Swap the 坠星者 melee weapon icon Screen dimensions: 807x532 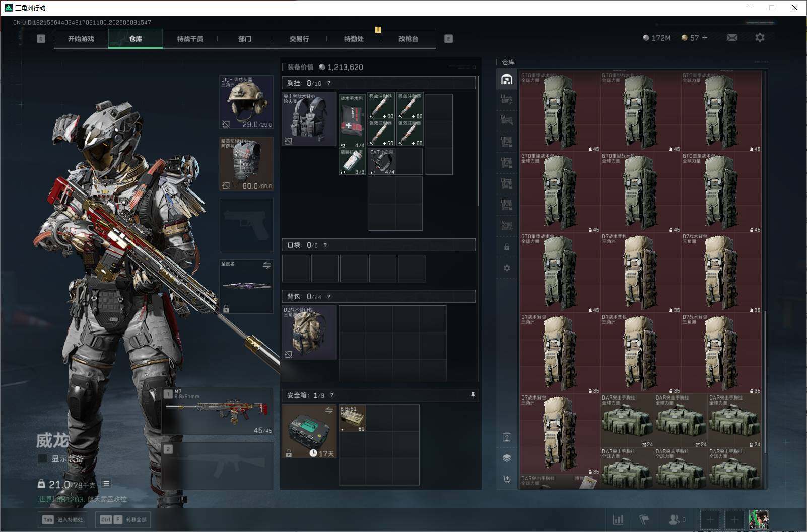tap(266, 265)
